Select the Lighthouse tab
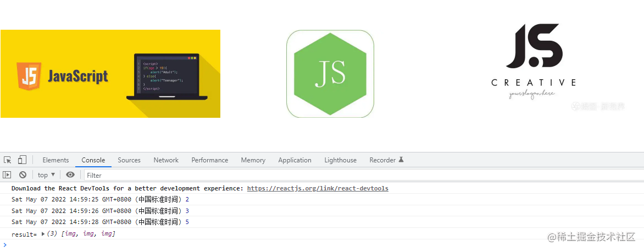The height and width of the screenshot is (251, 644). pyautogui.click(x=341, y=160)
